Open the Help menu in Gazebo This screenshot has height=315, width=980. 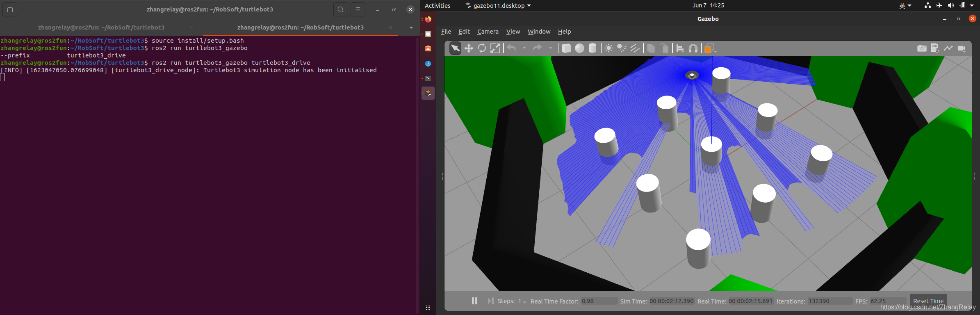pyautogui.click(x=564, y=32)
